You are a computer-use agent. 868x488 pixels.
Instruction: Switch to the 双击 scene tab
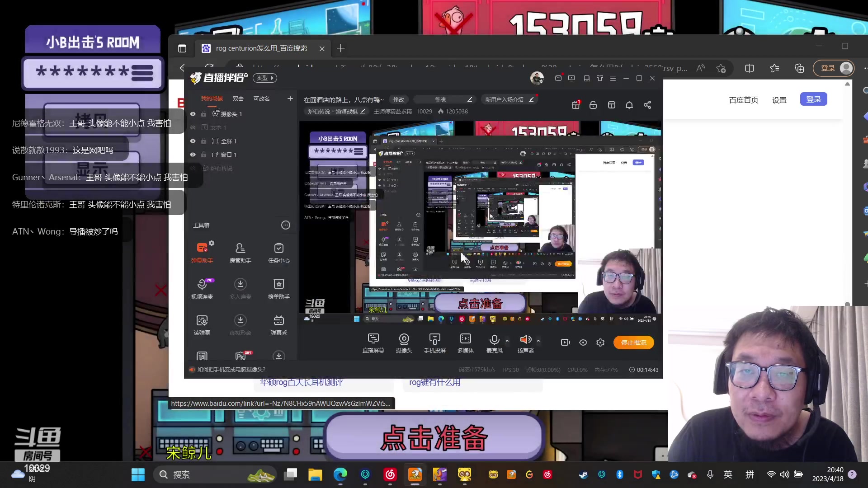[x=238, y=99]
